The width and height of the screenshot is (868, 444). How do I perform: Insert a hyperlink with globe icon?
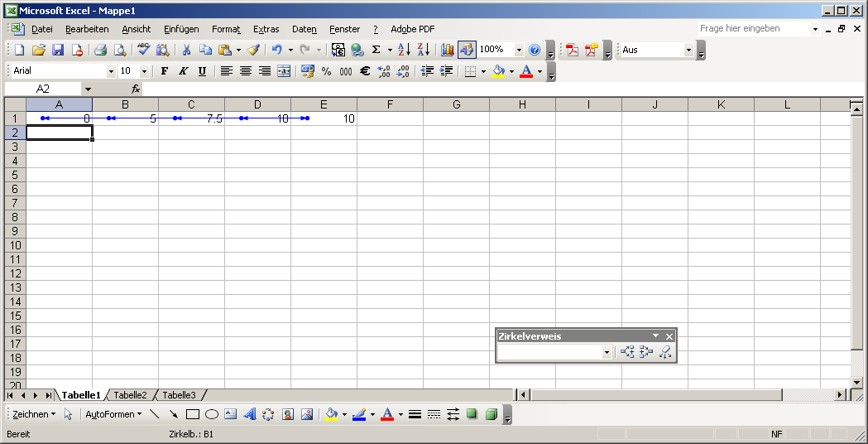(357, 50)
